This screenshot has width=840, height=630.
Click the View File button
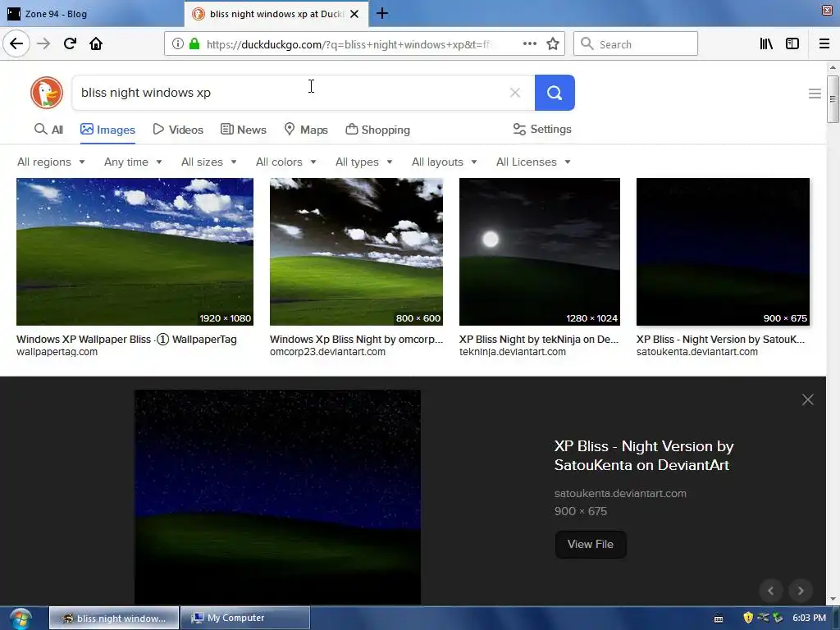[x=591, y=545]
